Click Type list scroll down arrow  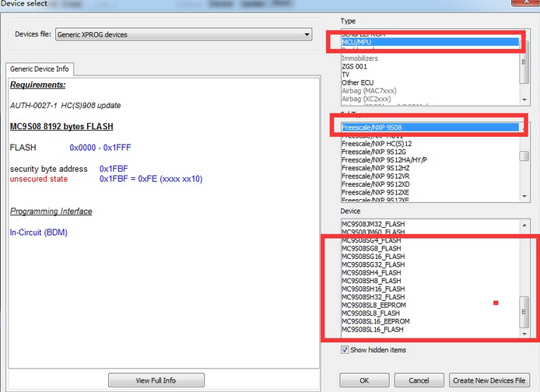click(524, 100)
